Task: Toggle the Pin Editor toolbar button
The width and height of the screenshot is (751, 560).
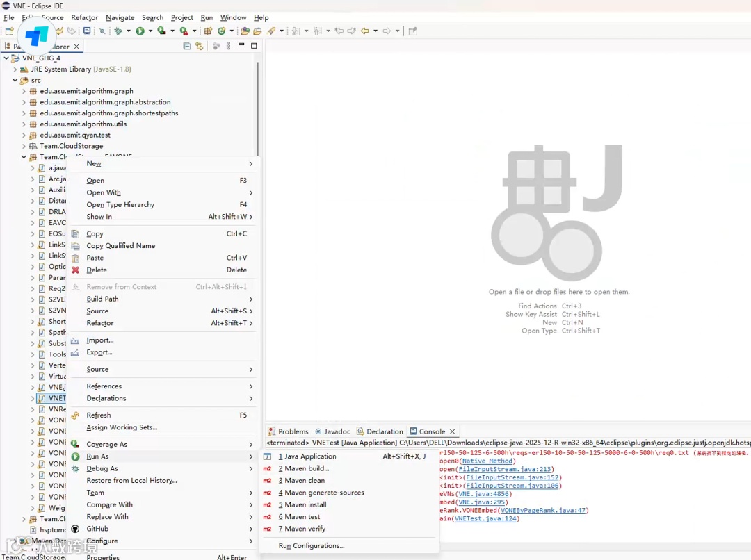Action: click(413, 31)
